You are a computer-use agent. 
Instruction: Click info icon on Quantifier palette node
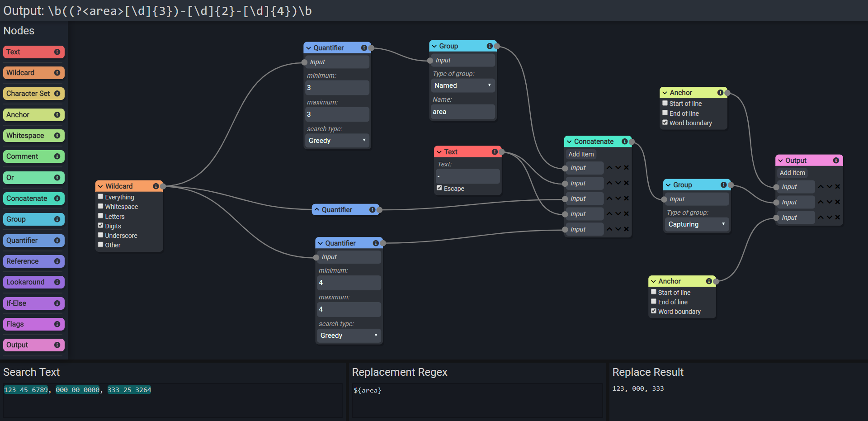[x=57, y=241]
